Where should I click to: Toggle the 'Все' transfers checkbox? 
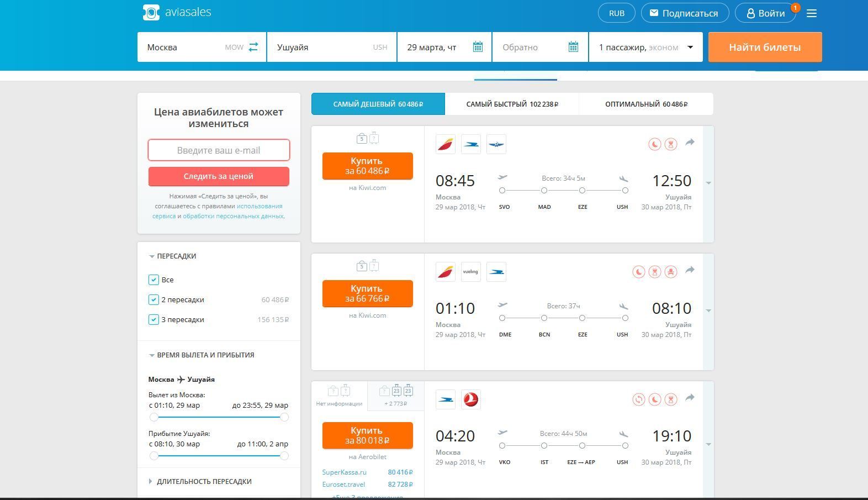[154, 280]
